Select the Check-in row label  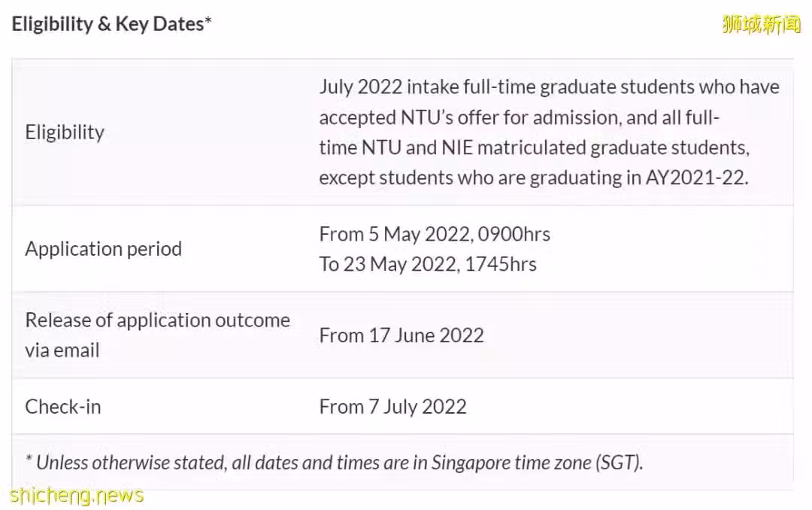[63, 407]
